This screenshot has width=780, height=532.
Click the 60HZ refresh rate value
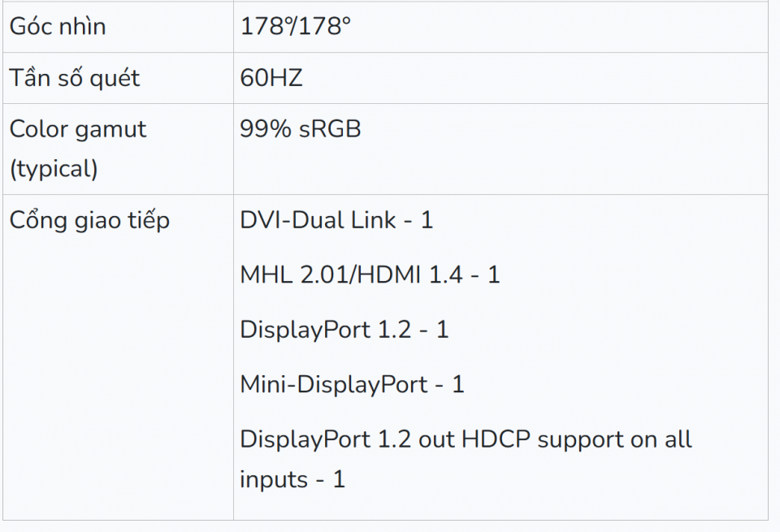point(271,78)
